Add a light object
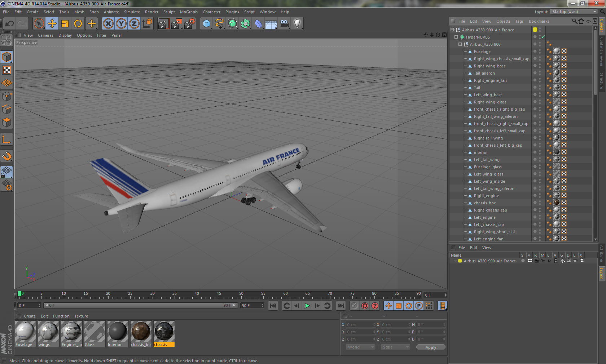This screenshot has height=364, width=606. click(297, 24)
